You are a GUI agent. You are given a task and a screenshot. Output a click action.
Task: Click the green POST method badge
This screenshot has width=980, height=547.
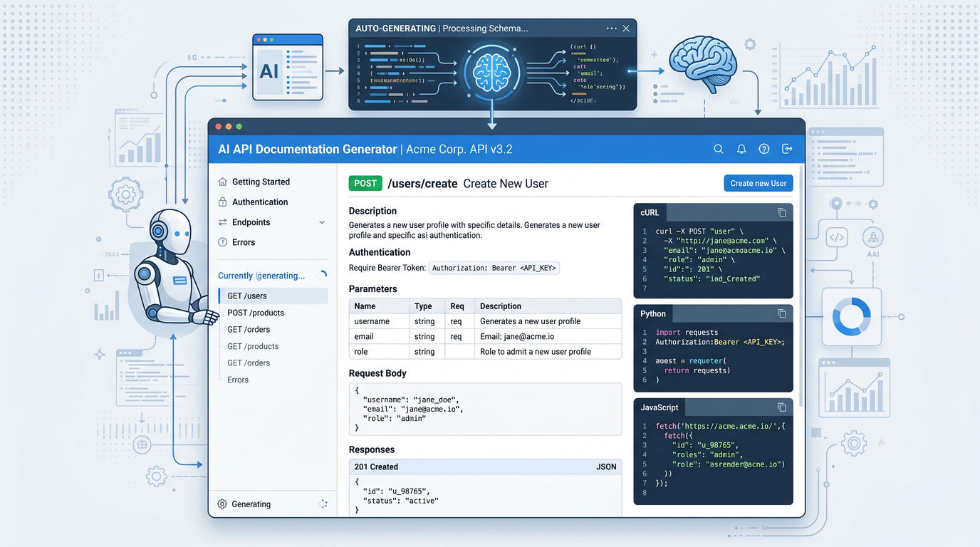pyautogui.click(x=365, y=183)
